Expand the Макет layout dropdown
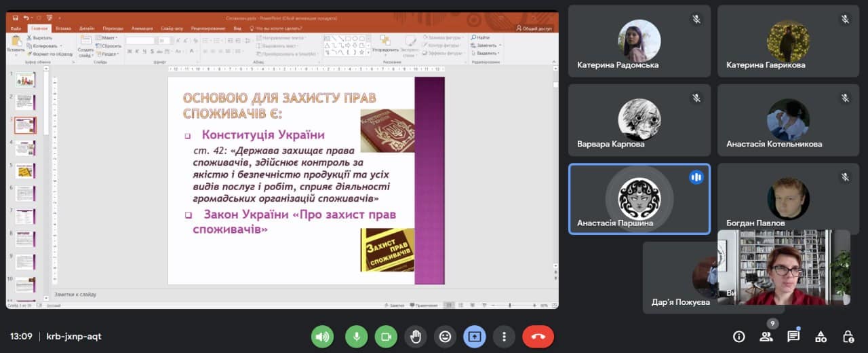Screen dimensions: 868x353 [x=108, y=37]
